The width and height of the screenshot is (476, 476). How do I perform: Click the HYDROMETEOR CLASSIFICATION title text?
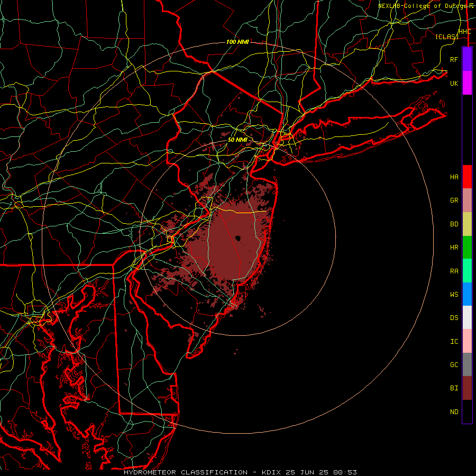(x=186, y=472)
